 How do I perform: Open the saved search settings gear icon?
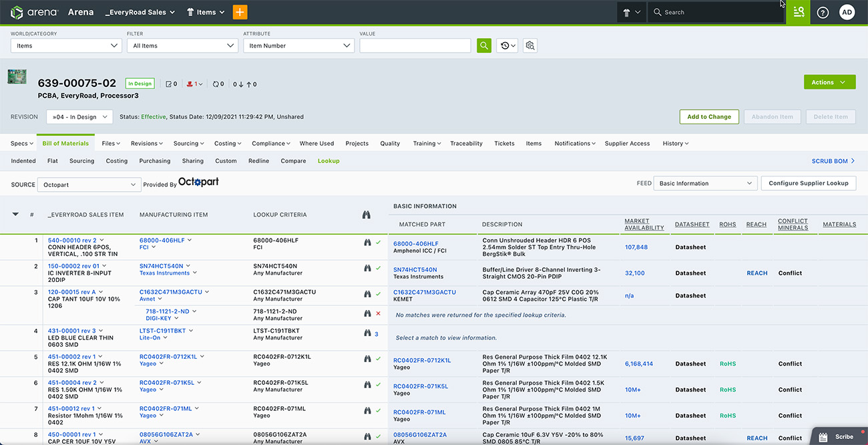coord(530,45)
